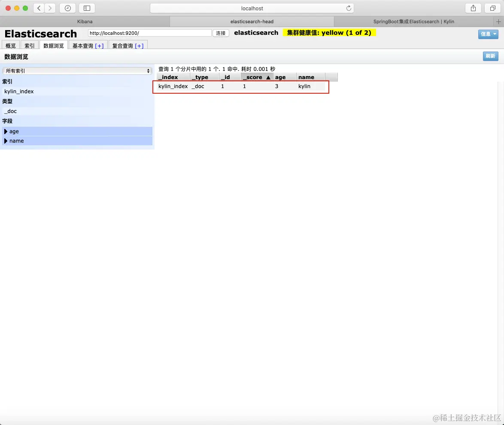Click the share icon in the toolbar

click(x=473, y=8)
